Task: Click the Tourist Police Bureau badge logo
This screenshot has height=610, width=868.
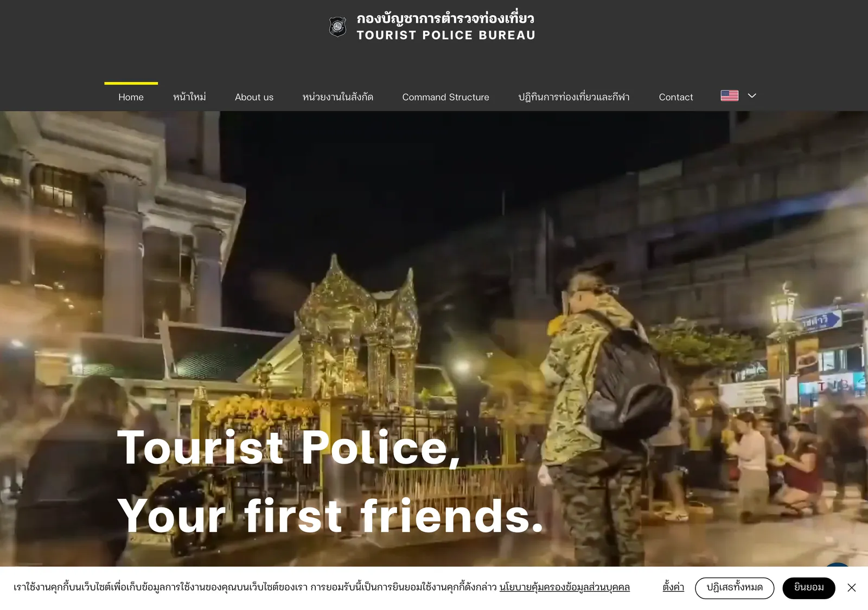Action: pos(337,27)
